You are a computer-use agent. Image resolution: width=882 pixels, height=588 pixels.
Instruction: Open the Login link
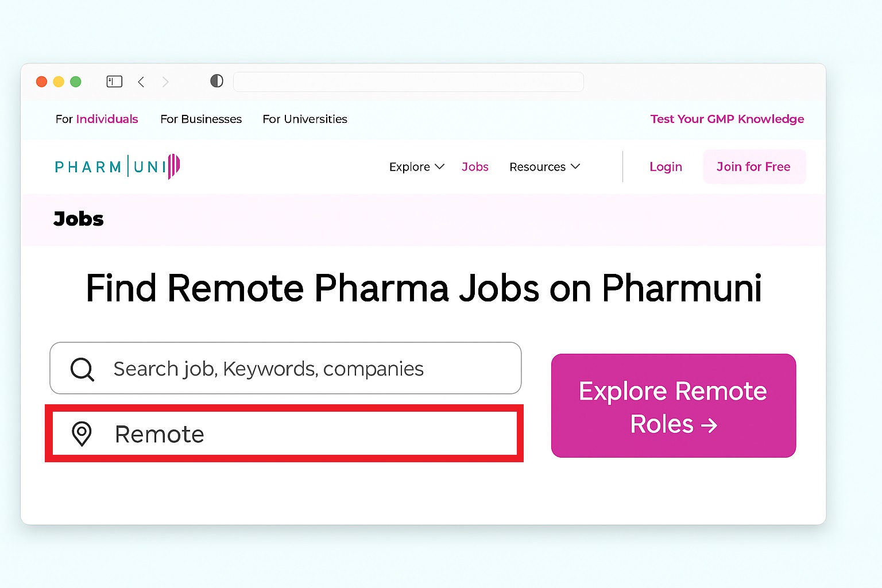pyautogui.click(x=666, y=167)
